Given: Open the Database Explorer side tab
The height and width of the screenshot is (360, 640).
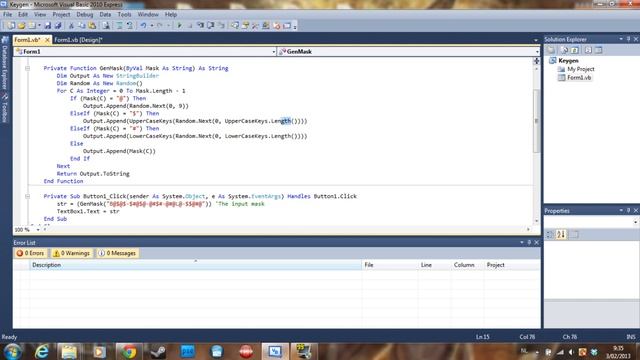Looking at the screenshot, I should pos(4,63).
